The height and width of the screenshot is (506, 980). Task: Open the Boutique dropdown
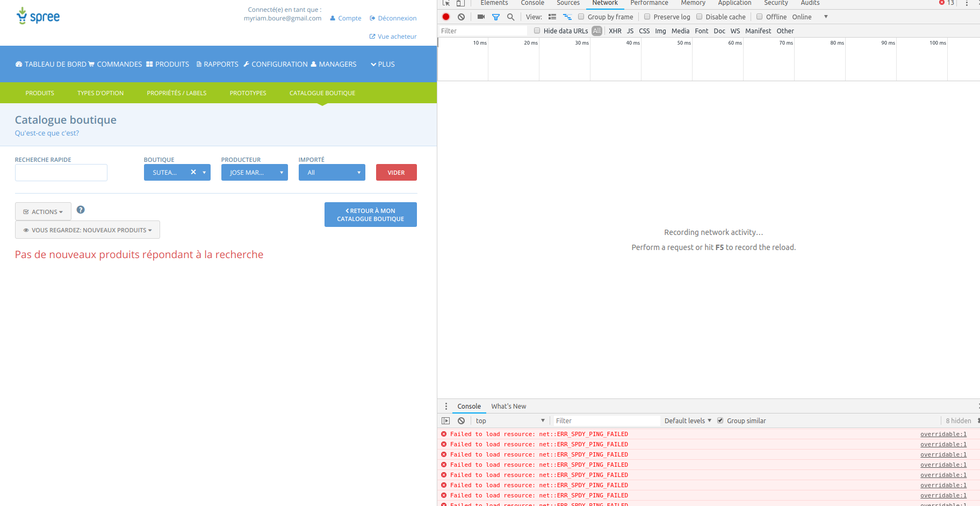(177, 173)
